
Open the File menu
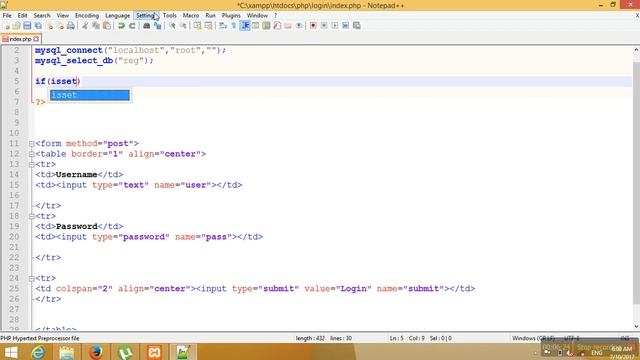click(x=7, y=16)
